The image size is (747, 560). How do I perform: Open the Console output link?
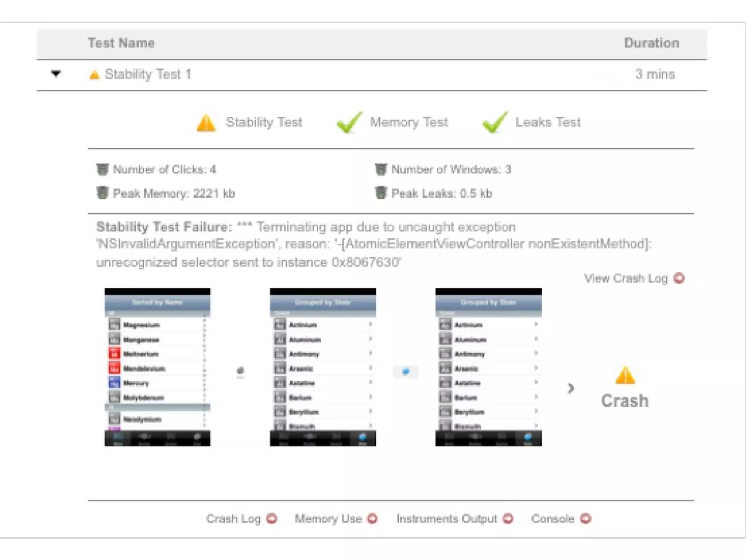click(x=552, y=518)
